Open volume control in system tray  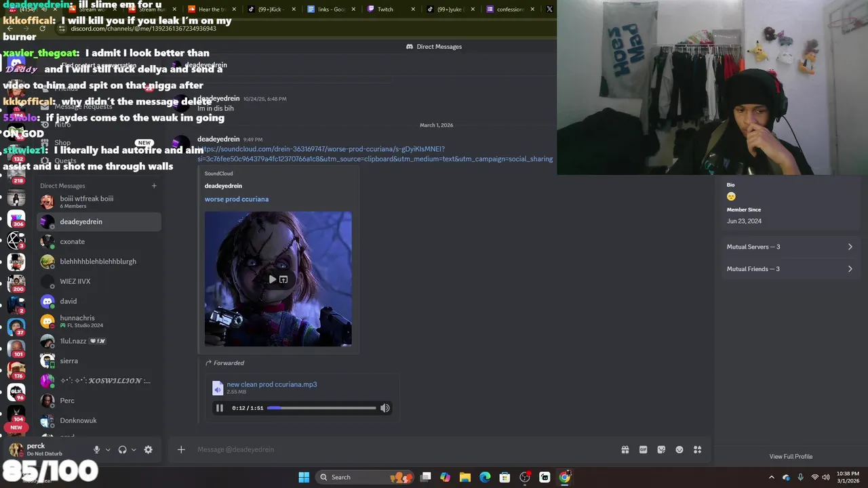[x=826, y=477]
